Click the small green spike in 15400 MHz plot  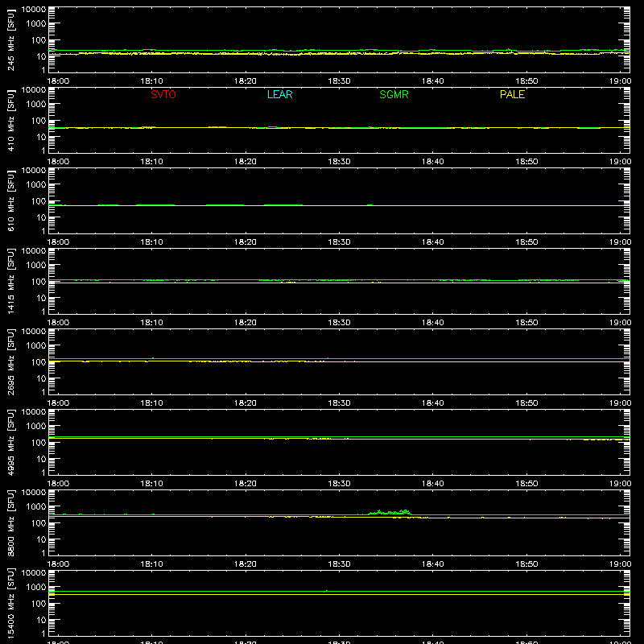pyautogui.click(x=326, y=591)
